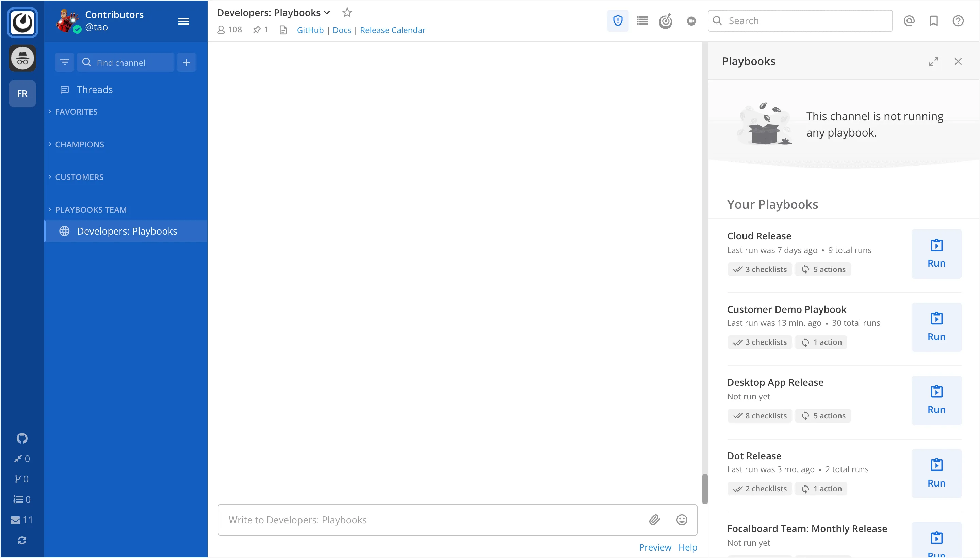Open the Docs link in the header

tap(342, 30)
